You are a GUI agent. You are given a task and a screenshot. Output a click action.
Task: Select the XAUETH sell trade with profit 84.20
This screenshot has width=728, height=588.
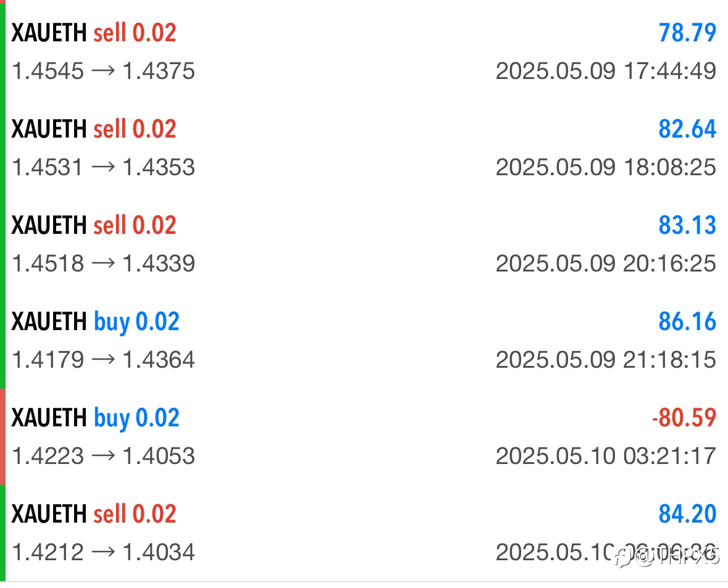364,532
